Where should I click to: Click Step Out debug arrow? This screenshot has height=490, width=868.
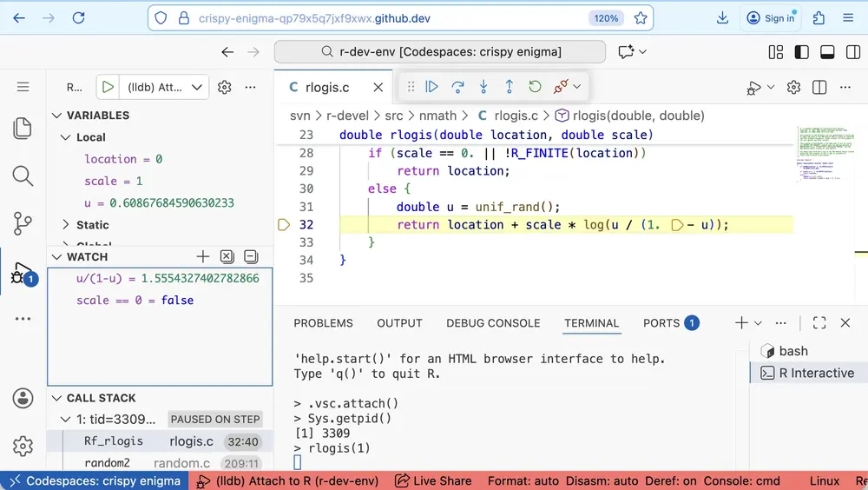pos(510,87)
